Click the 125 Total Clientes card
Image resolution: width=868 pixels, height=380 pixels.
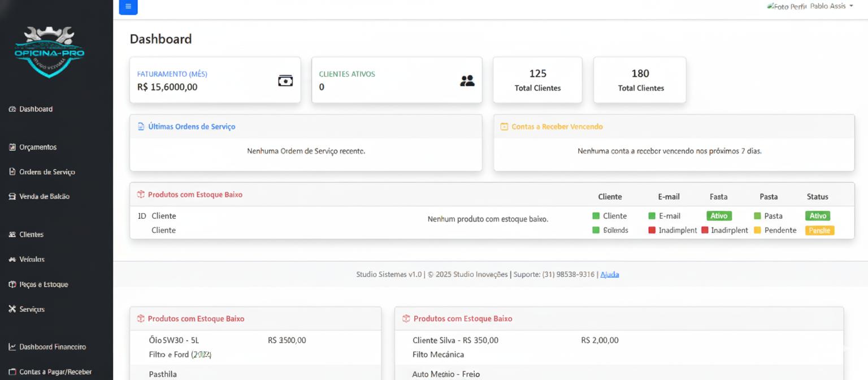(x=537, y=80)
